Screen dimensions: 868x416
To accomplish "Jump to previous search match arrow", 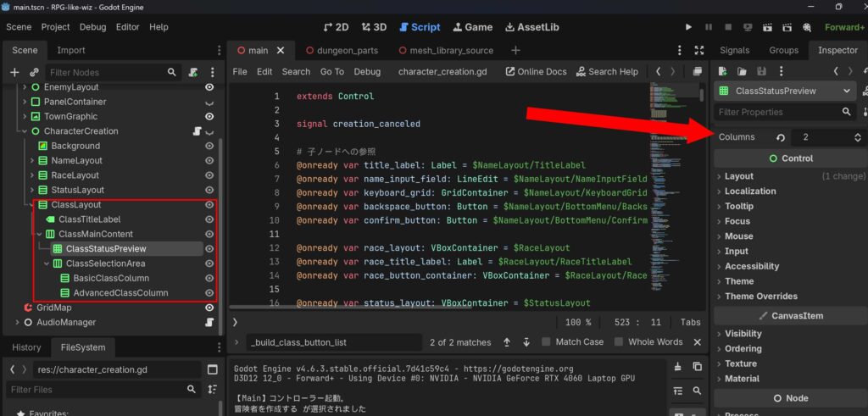I will click(507, 342).
